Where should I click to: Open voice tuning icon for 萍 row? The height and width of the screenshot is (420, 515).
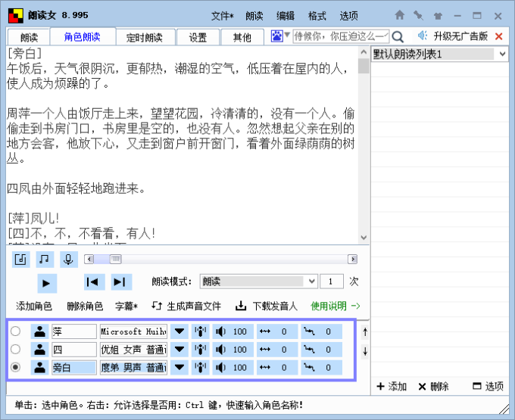[200, 331]
